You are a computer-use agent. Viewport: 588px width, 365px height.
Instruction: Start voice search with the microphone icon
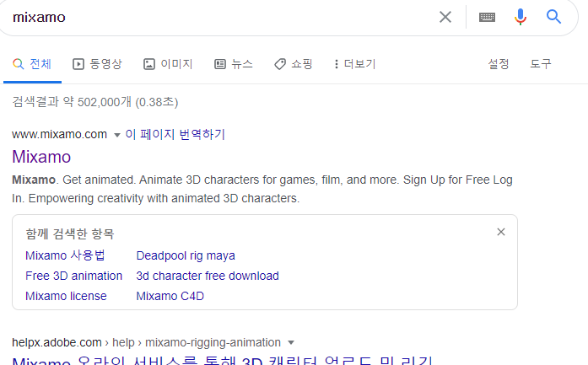tap(521, 17)
